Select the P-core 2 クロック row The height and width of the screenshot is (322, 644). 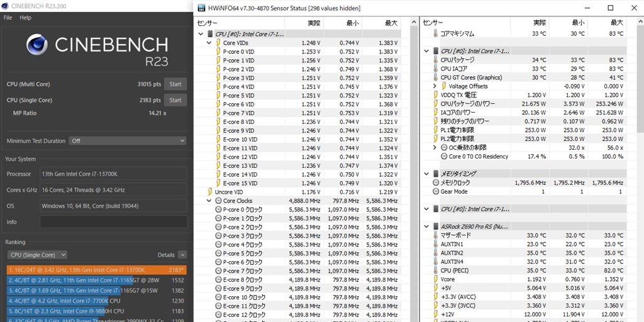point(297,227)
